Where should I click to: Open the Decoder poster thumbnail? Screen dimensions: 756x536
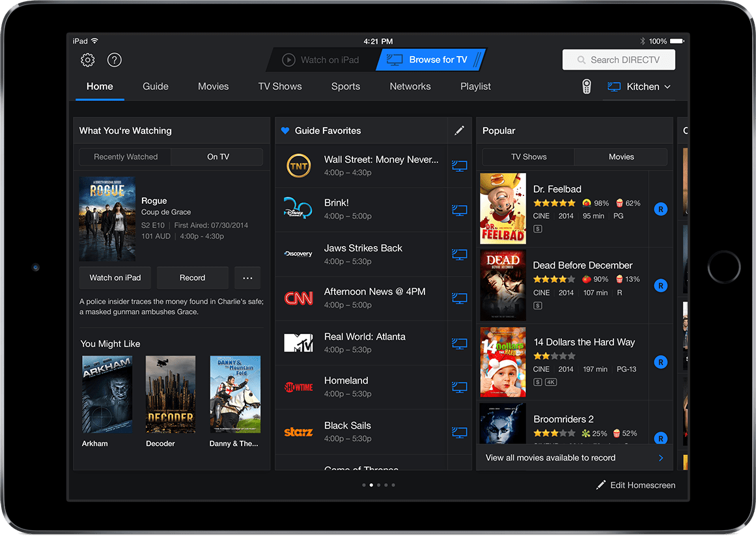tap(171, 394)
